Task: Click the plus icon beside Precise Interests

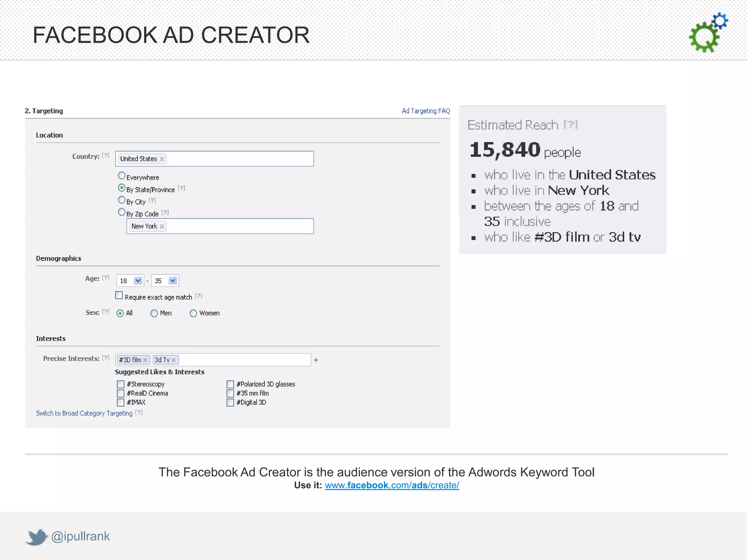Action: pos(316,360)
